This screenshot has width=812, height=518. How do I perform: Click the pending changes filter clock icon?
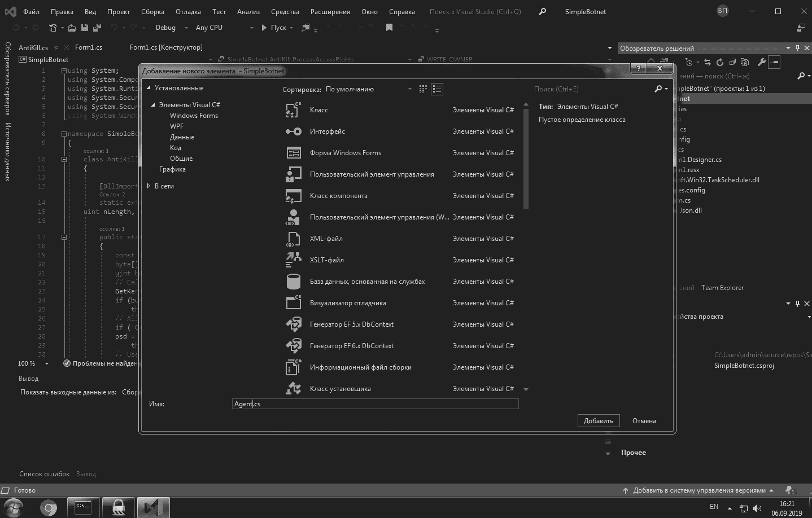[x=689, y=62]
